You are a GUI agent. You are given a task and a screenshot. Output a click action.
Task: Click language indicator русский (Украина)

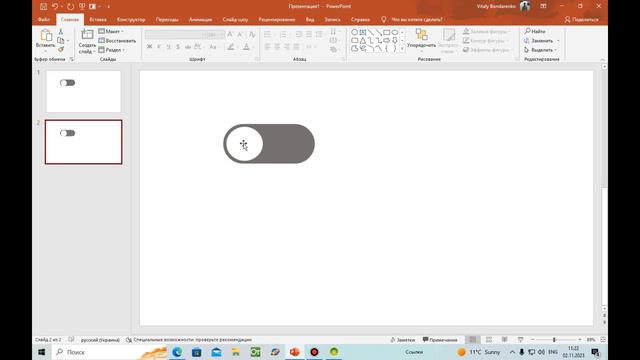coord(100,340)
